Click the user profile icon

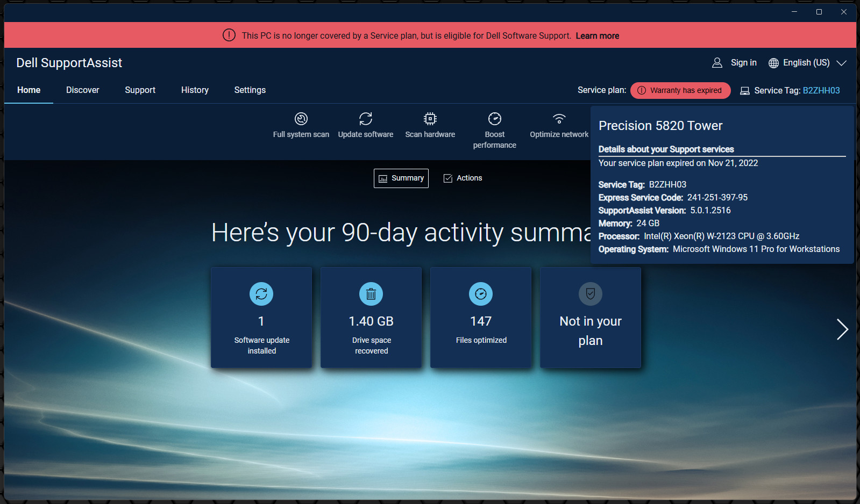coord(717,63)
